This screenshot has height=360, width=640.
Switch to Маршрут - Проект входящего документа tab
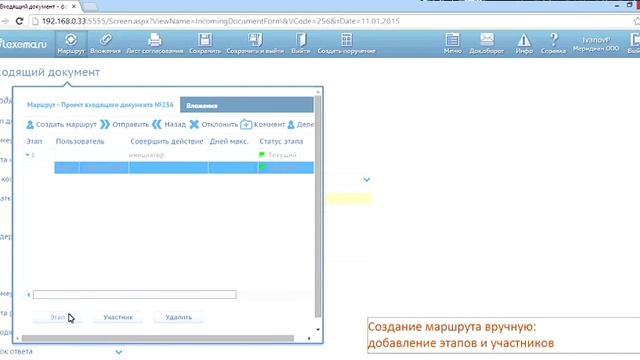(100, 105)
